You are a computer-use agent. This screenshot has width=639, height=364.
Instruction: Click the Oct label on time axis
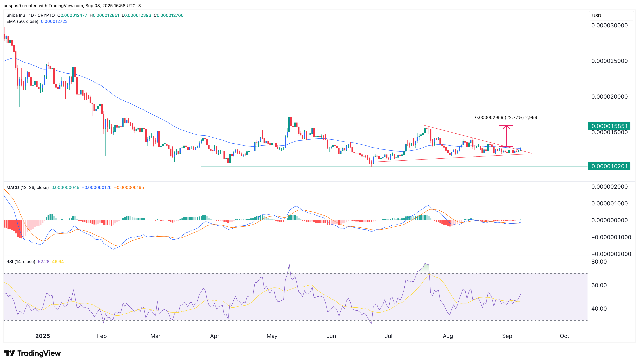(x=564, y=336)
